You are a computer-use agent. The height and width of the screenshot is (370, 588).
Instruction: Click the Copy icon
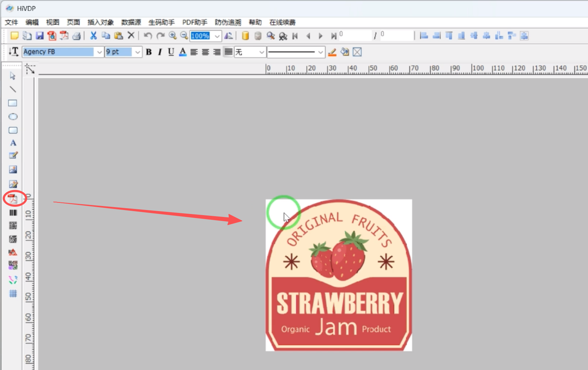[106, 36]
